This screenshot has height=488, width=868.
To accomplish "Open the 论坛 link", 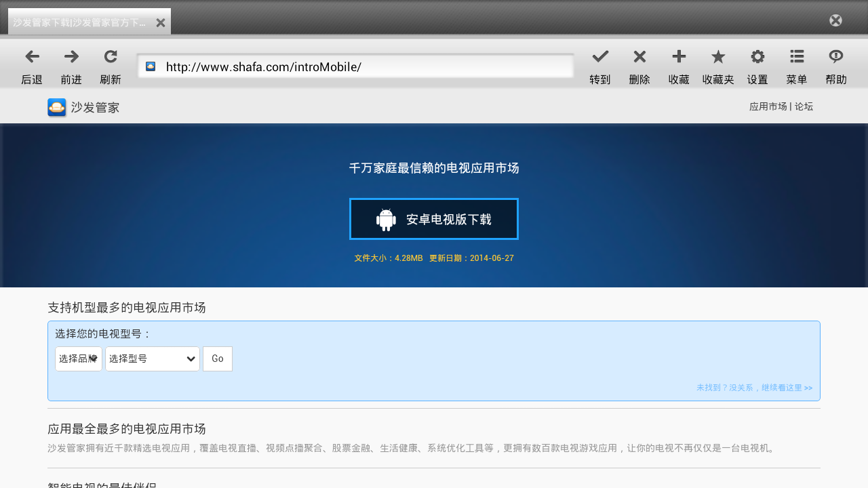I will pos(804,106).
